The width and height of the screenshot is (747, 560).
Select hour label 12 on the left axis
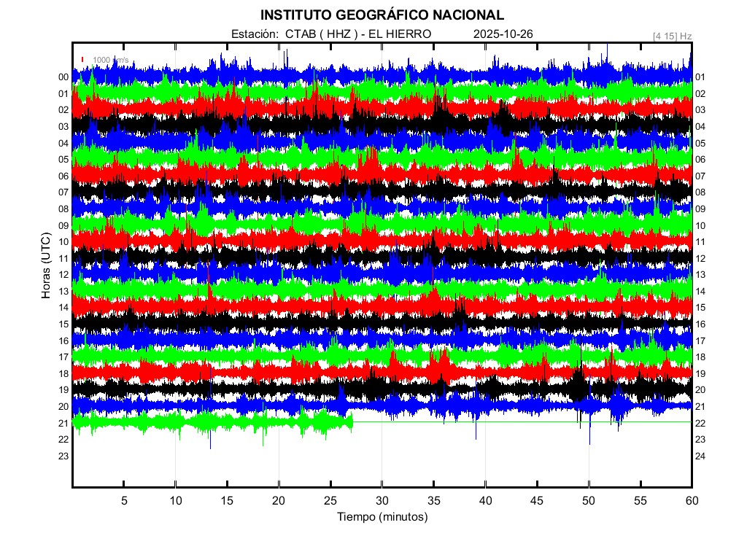click(63, 275)
